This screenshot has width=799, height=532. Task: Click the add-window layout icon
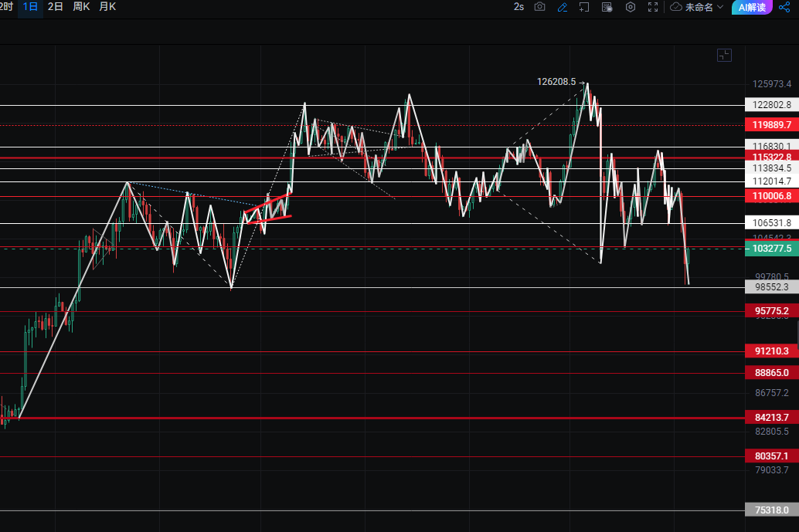coord(584,7)
